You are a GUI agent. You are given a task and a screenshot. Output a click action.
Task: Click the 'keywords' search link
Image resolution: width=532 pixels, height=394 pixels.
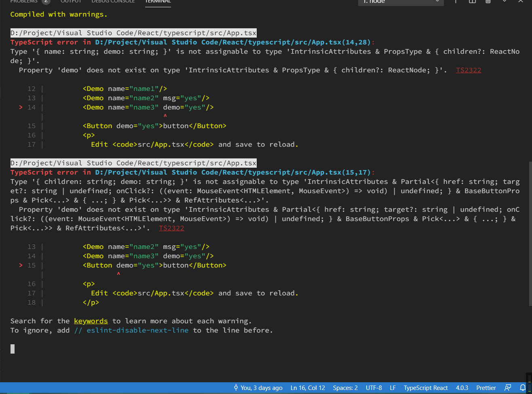(91, 320)
